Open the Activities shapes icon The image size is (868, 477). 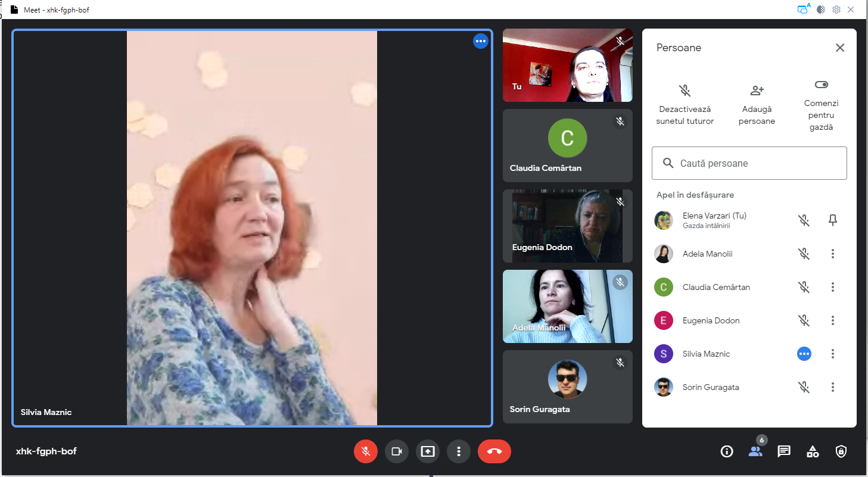tap(813, 451)
